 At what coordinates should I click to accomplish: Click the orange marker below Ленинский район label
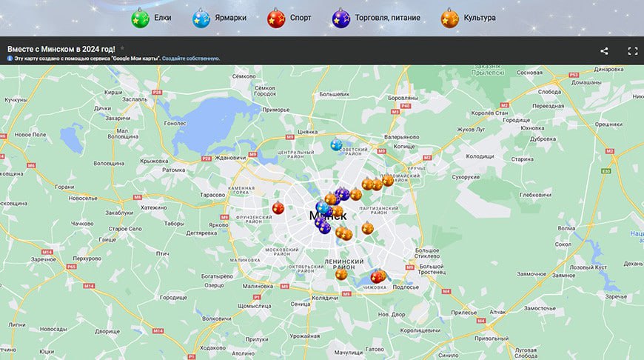coord(341,274)
